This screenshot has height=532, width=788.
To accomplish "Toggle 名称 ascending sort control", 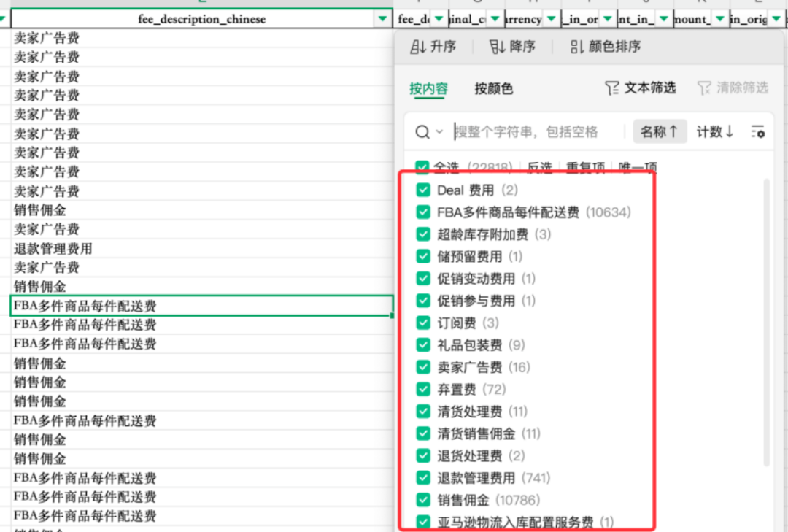I will [x=660, y=131].
